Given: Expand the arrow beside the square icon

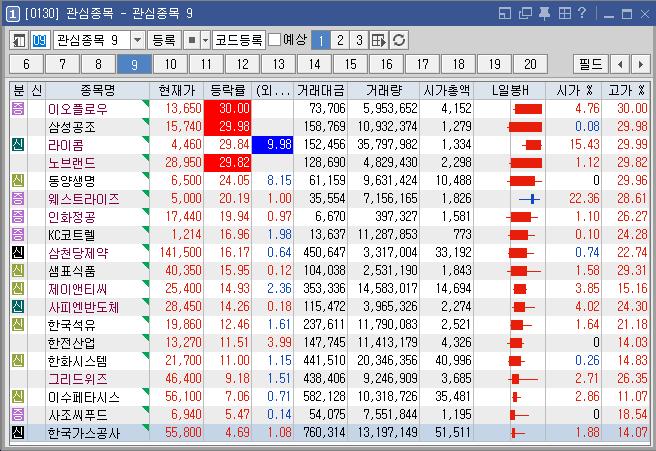Looking at the screenshot, I should click(205, 41).
